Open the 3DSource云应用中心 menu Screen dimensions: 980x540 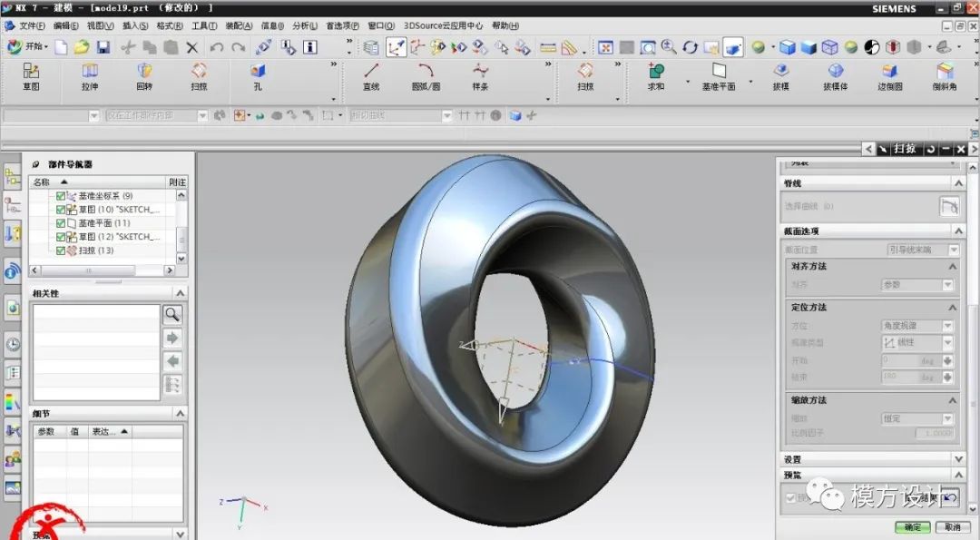443,25
